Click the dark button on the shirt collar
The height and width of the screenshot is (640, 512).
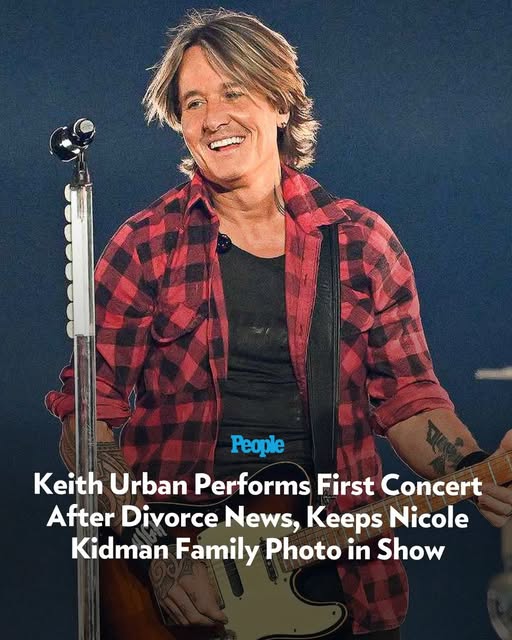tap(224, 242)
